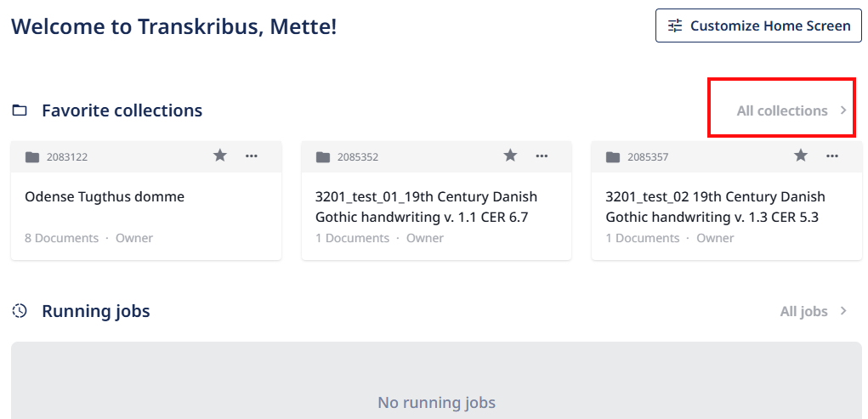This screenshot has height=419, width=868.
Task: Click folder icon labeled 2085352
Action: pyautogui.click(x=323, y=156)
